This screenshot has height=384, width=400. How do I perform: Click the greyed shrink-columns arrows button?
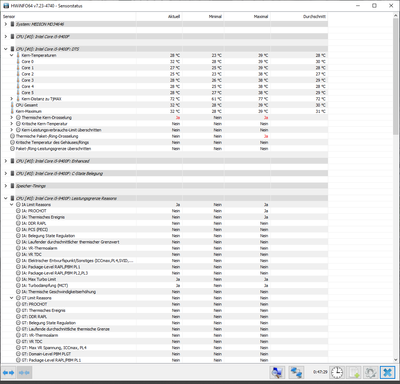tap(24, 372)
